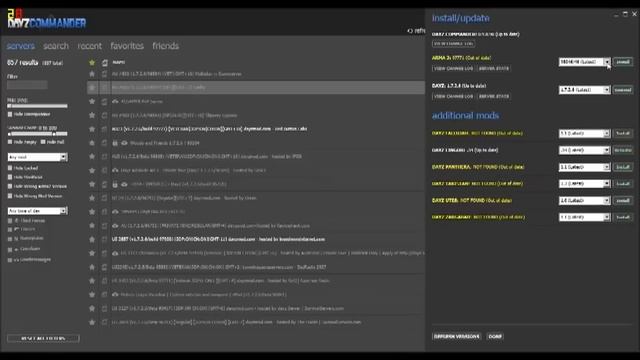The image size is (640, 360).
Task: Click the lock icon on the 'and Friends' row
Action: [115, 143]
